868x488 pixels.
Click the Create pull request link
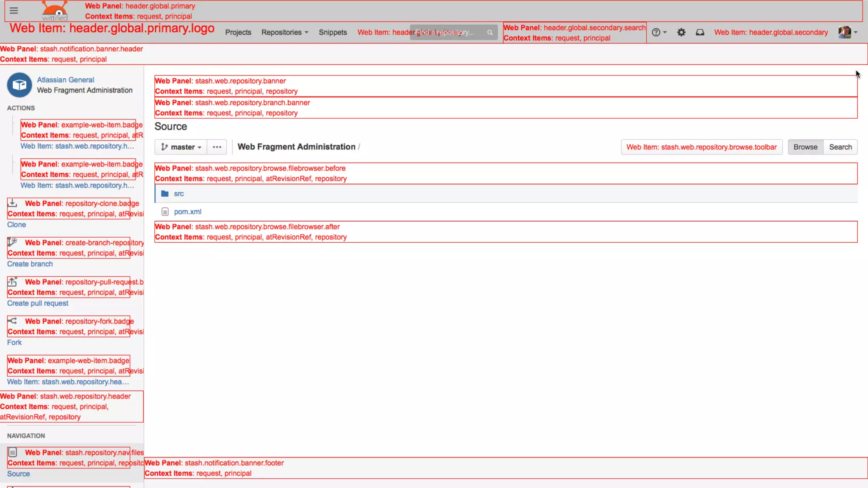[x=38, y=303]
